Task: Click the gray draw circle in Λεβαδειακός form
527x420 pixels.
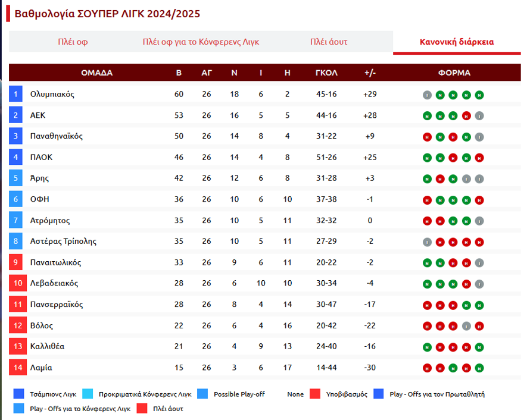Action: tap(479, 284)
